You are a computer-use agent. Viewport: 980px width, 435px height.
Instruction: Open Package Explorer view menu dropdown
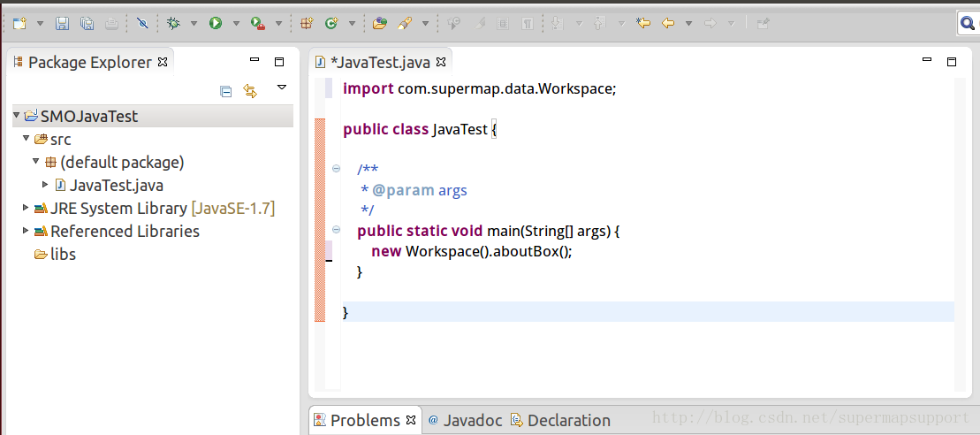coord(282,88)
